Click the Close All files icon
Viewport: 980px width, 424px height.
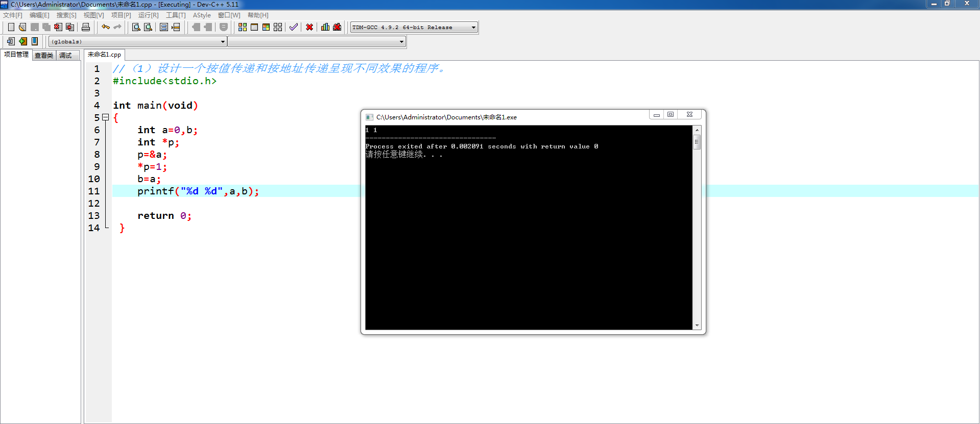click(70, 27)
